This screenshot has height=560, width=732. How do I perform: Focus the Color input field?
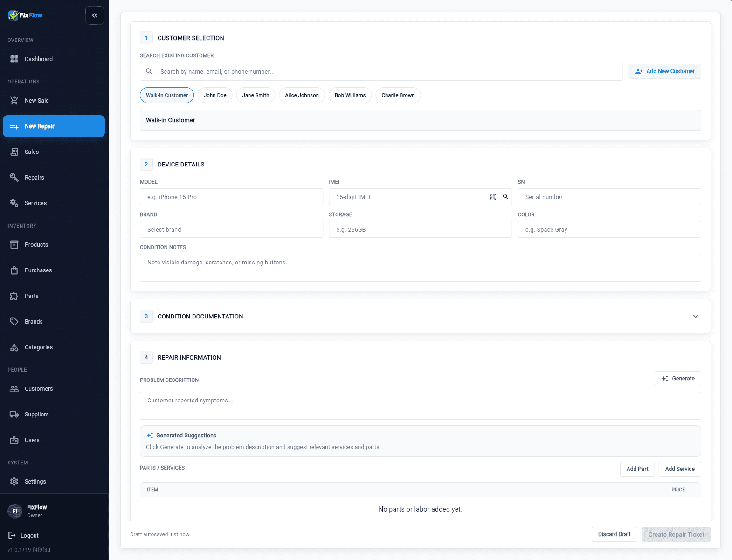(609, 229)
